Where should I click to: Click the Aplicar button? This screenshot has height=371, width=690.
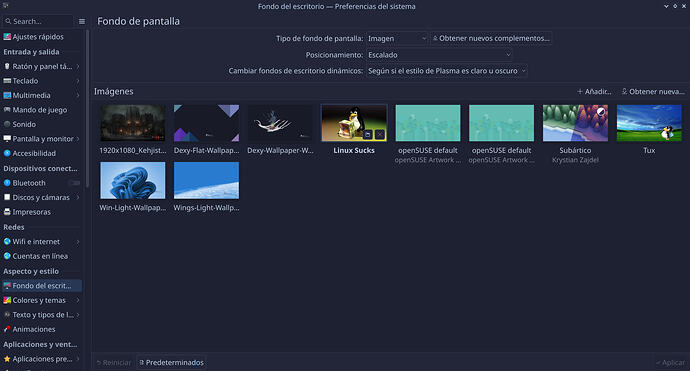point(670,363)
